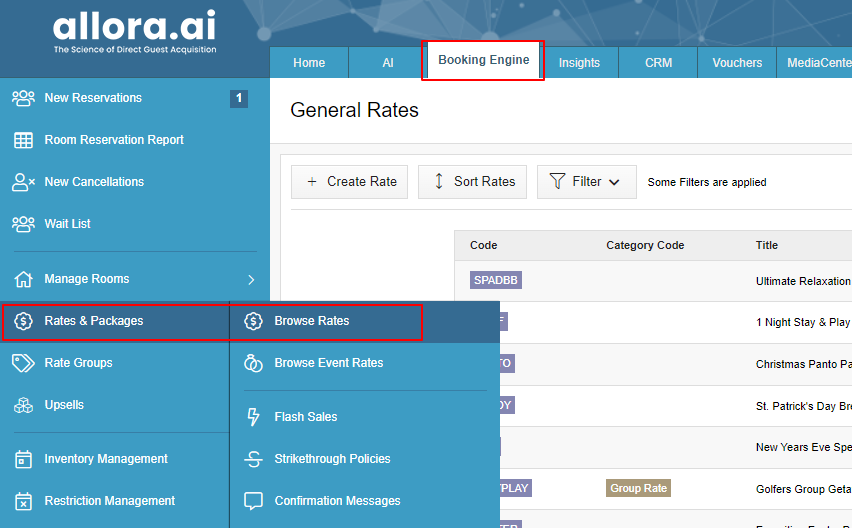Open the St. Patrick's Day rate
The image size is (852, 528).
(x=803, y=406)
